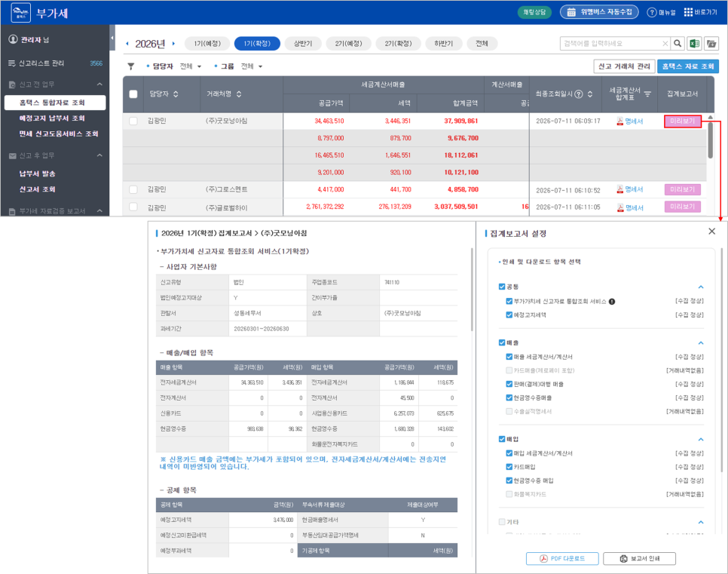Click help icon beside 최종조회일시
This screenshot has width=728, height=574.
(579, 94)
